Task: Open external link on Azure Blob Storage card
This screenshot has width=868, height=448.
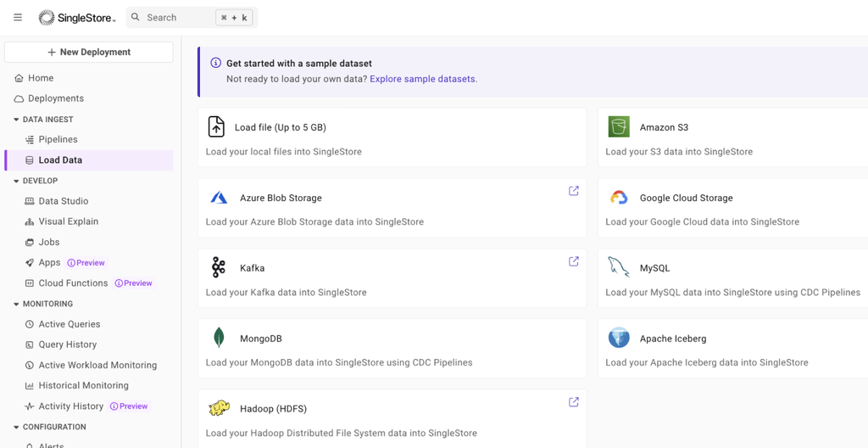Action: [574, 191]
